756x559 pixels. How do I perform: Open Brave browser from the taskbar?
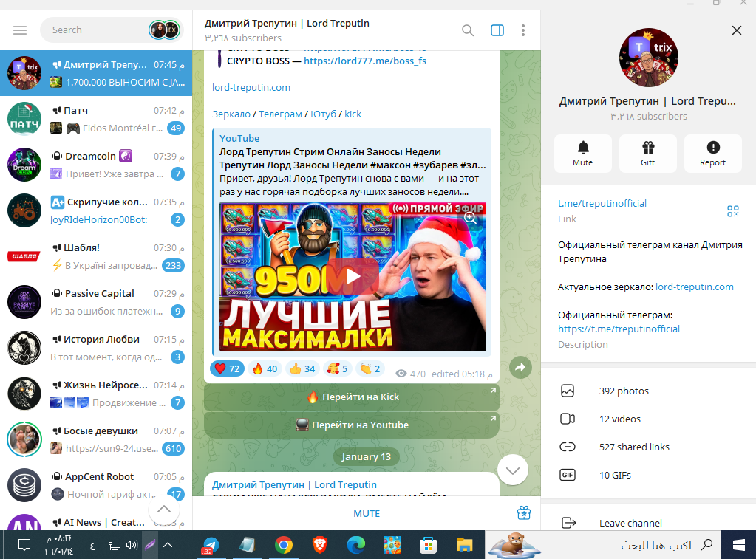pyautogui.click(x=320, y=545)
